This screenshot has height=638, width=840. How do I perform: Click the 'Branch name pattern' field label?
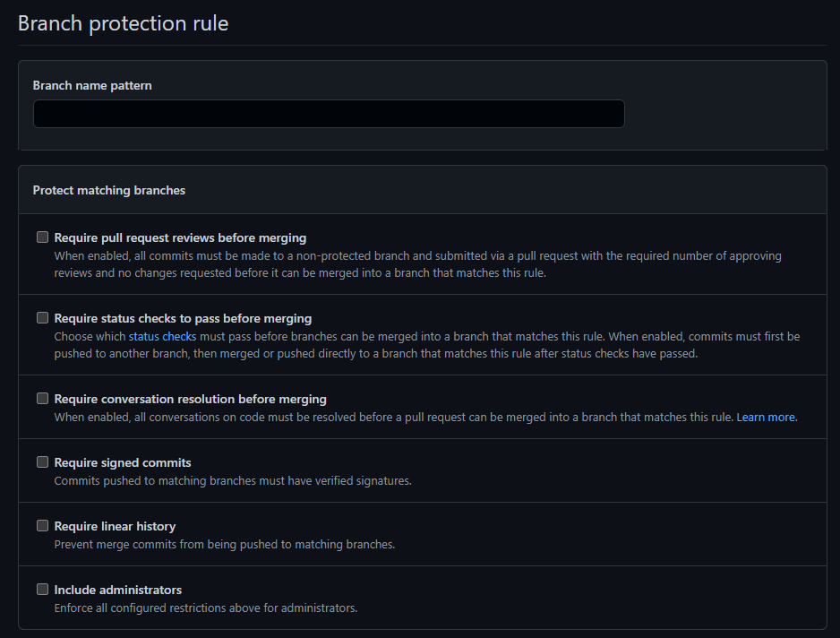coord(92,86)
